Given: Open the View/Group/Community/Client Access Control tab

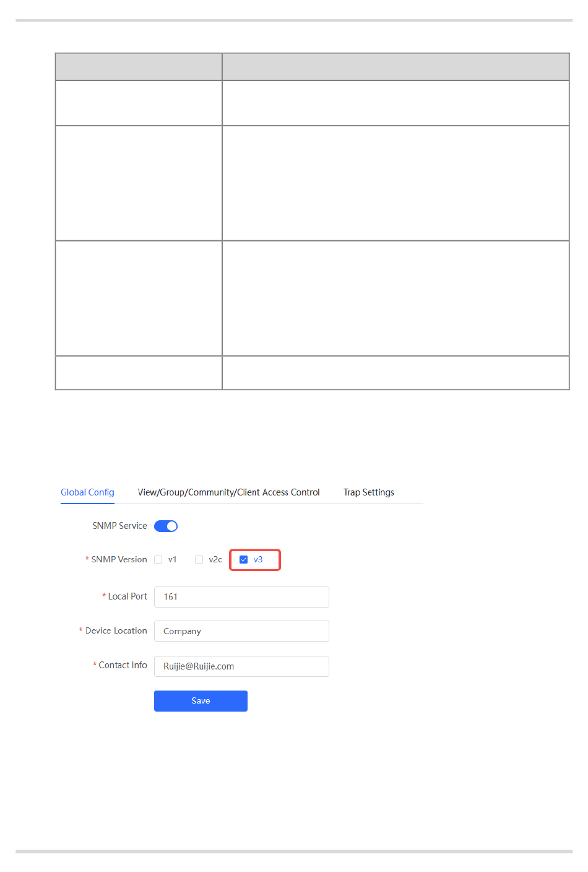Looking at the screenshot, I should pyautogui.click(x=228, y=492).
